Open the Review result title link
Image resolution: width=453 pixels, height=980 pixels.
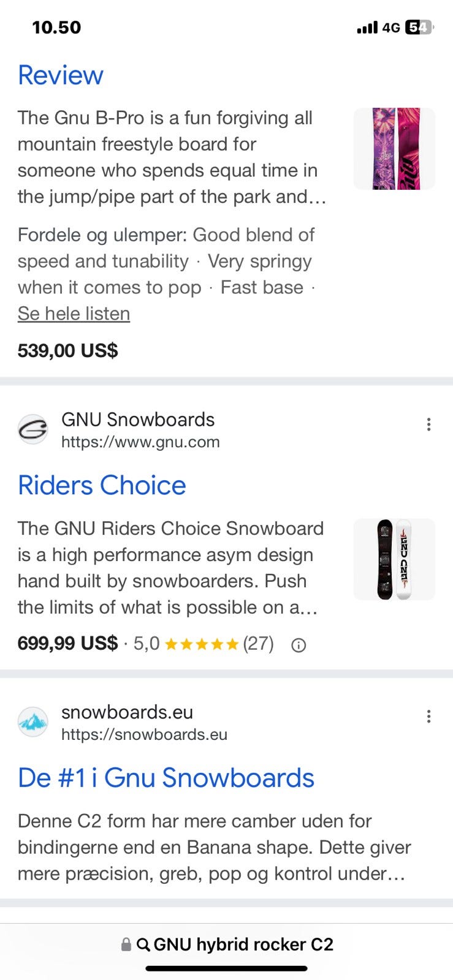(61, 75)
